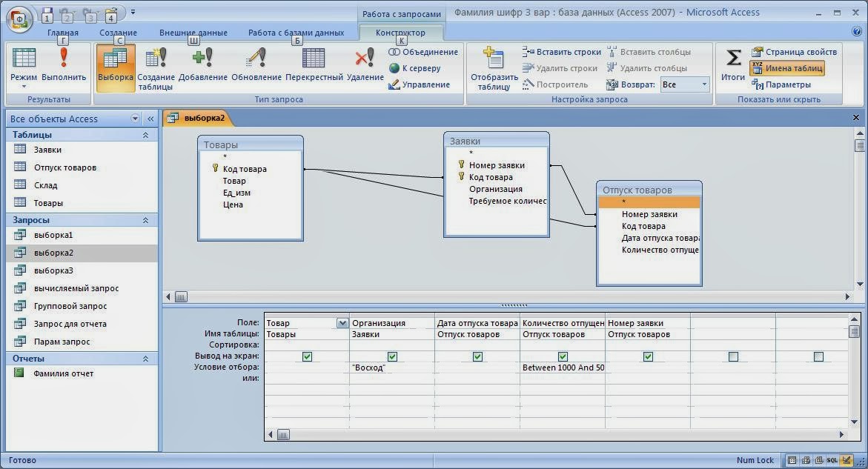Click Удалить столбцы
Screen dimensions: 868x469
click(x=646, y=68)
